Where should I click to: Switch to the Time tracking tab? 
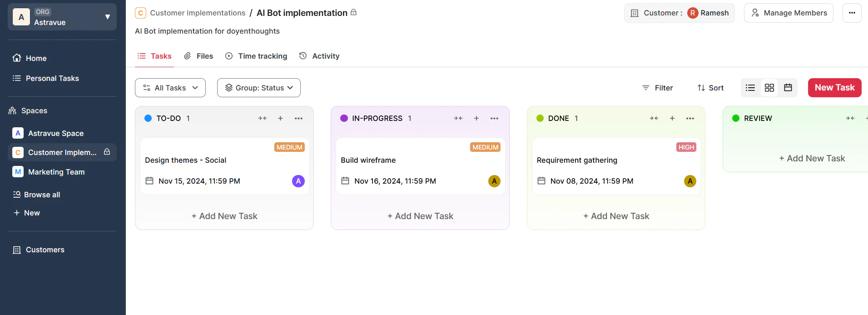256,56
